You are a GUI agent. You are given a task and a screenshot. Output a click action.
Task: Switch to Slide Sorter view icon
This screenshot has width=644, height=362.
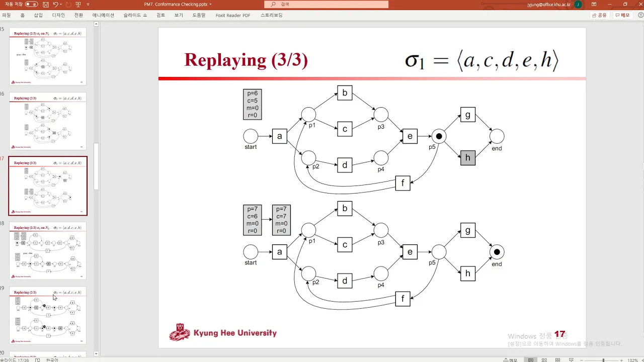(544, 359)
